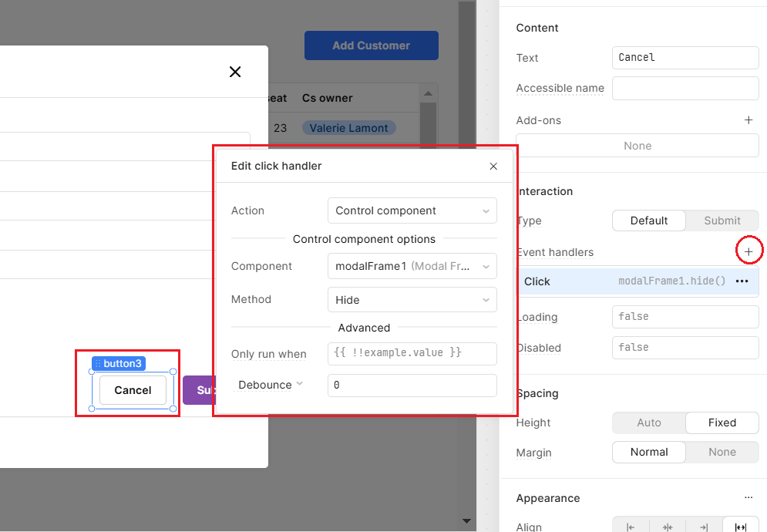Open Appearance section more options
767x532 pixels.
748,498
